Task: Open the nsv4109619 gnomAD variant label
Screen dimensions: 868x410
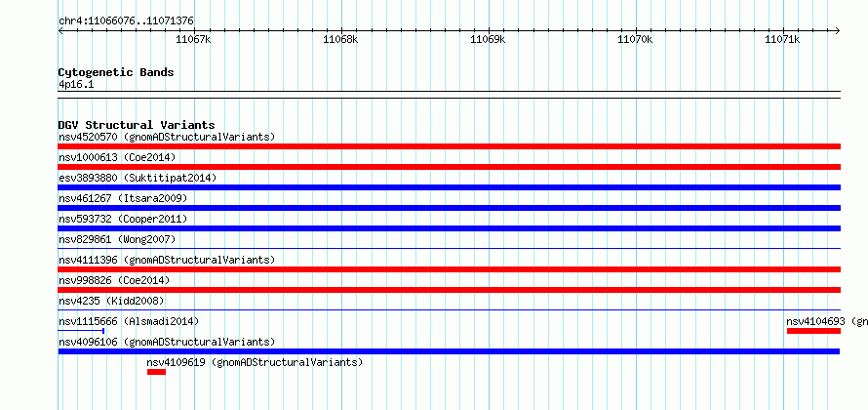Action: 255,362
